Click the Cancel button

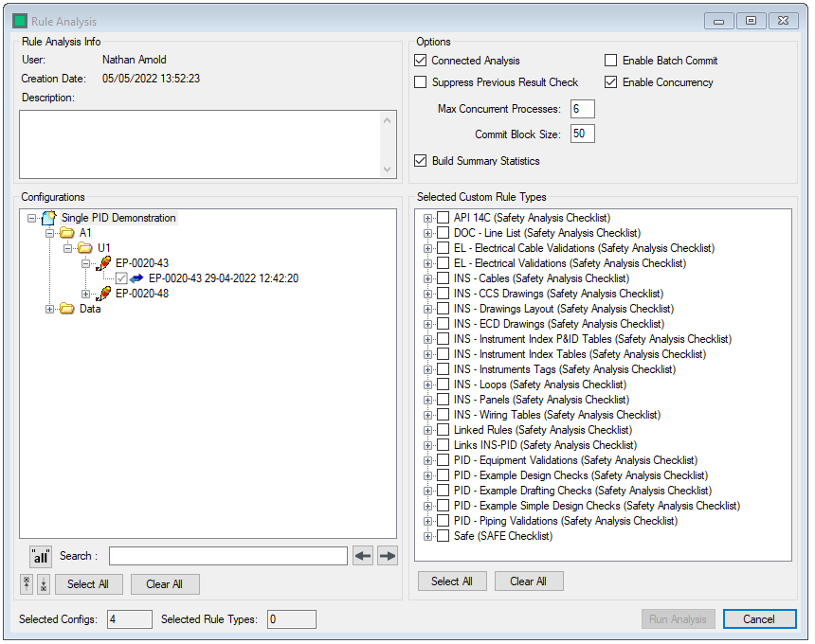pos(759,619)
